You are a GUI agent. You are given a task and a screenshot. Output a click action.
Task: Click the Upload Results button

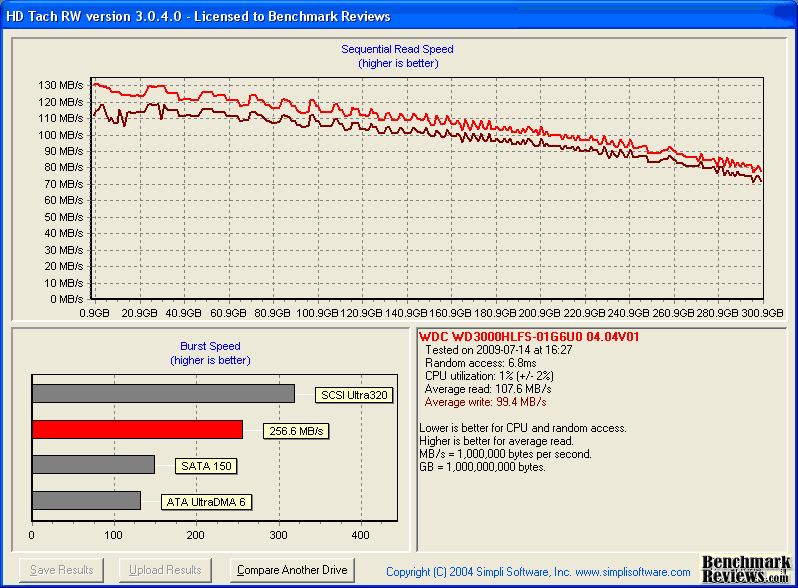tap(165, 570)
